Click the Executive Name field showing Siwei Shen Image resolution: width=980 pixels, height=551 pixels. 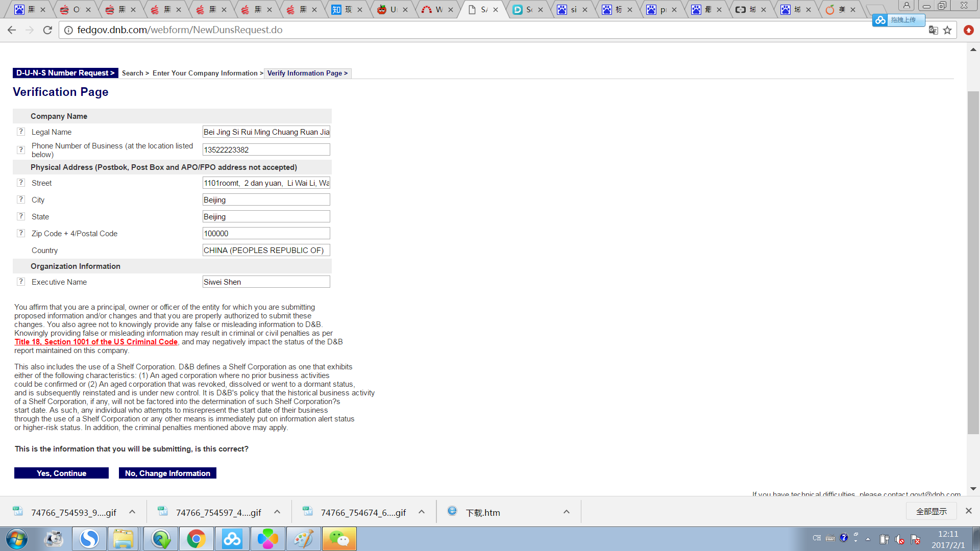click(x=266, y=281)
